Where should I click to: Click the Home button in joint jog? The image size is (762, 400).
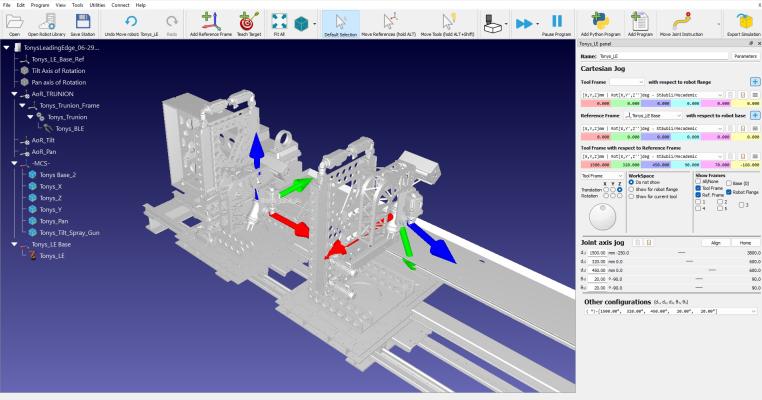[x=745, y=243]
